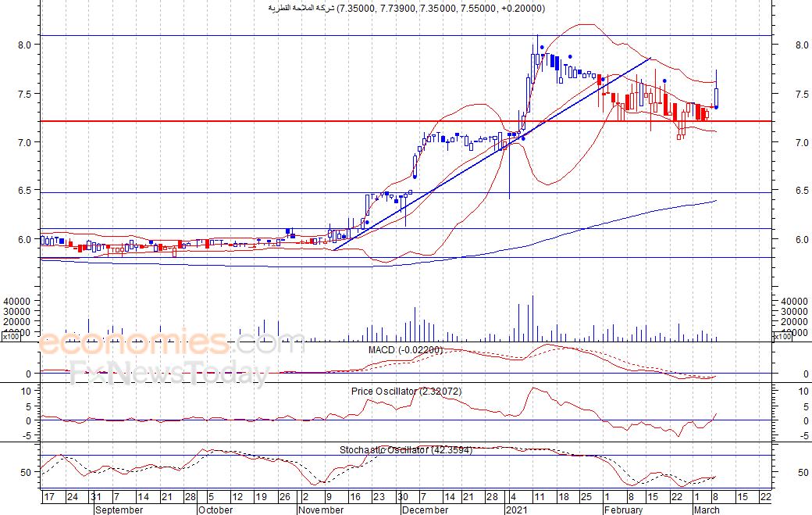Select the February label on the time axis
Viewport: 812px width, 515px height.
click(623, 510)
